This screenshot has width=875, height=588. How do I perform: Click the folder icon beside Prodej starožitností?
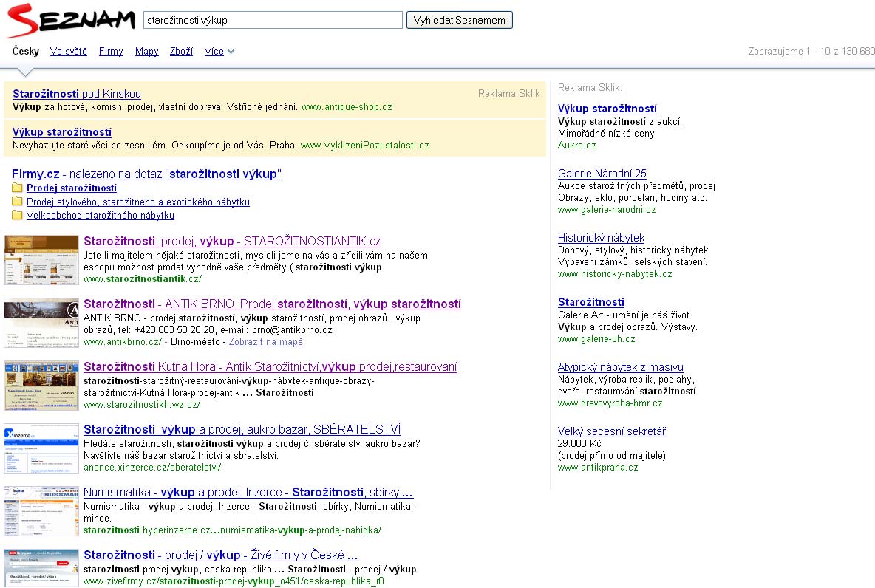tap(17, 188)
